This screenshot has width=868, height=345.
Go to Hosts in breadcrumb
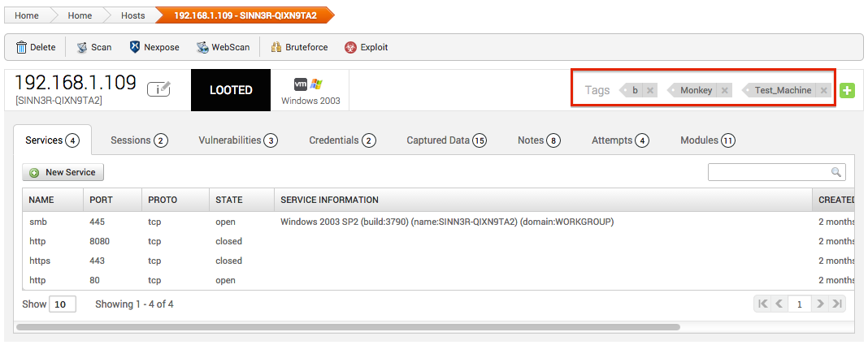pos(133,15)
